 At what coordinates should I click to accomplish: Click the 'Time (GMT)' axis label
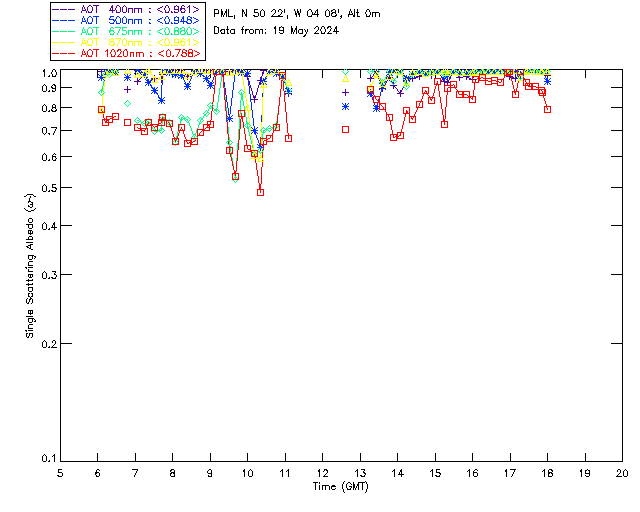[x=340, y=487]
